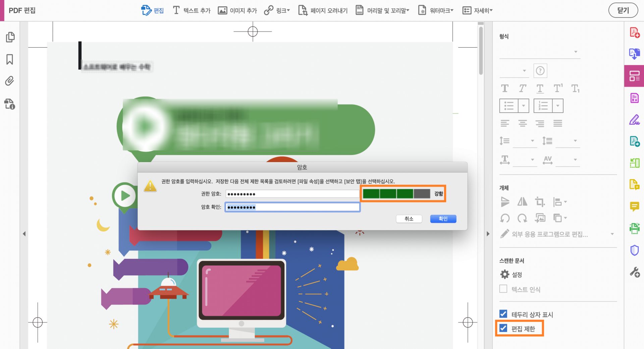644x349 pixels.
Task: Open the paragraph spacing dropdown
Action: click(568, 141)
